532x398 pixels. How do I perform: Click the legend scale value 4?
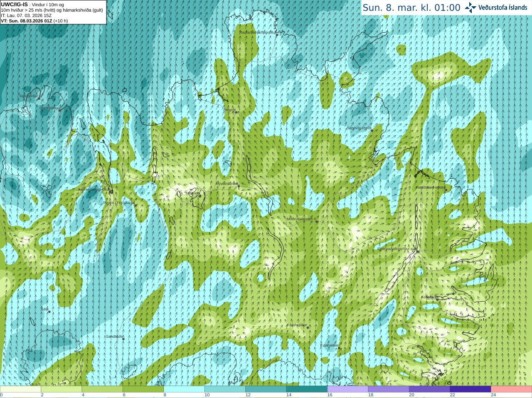(83, 395)
